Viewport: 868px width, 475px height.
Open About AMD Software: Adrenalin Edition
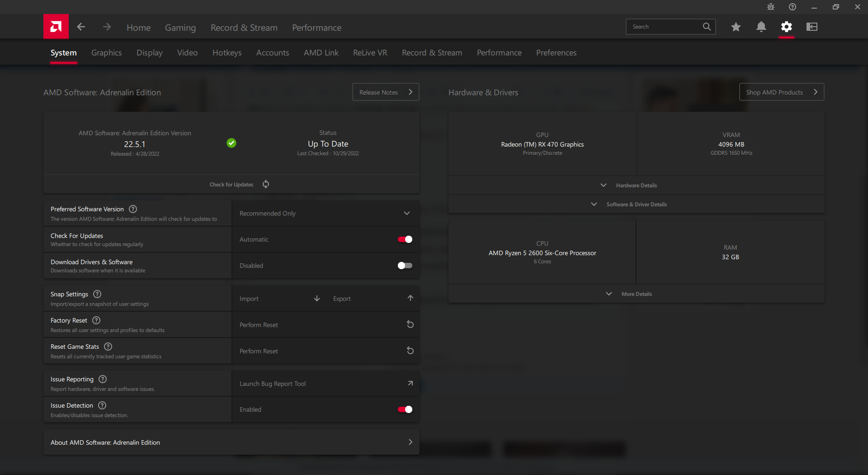coord(231,442)
